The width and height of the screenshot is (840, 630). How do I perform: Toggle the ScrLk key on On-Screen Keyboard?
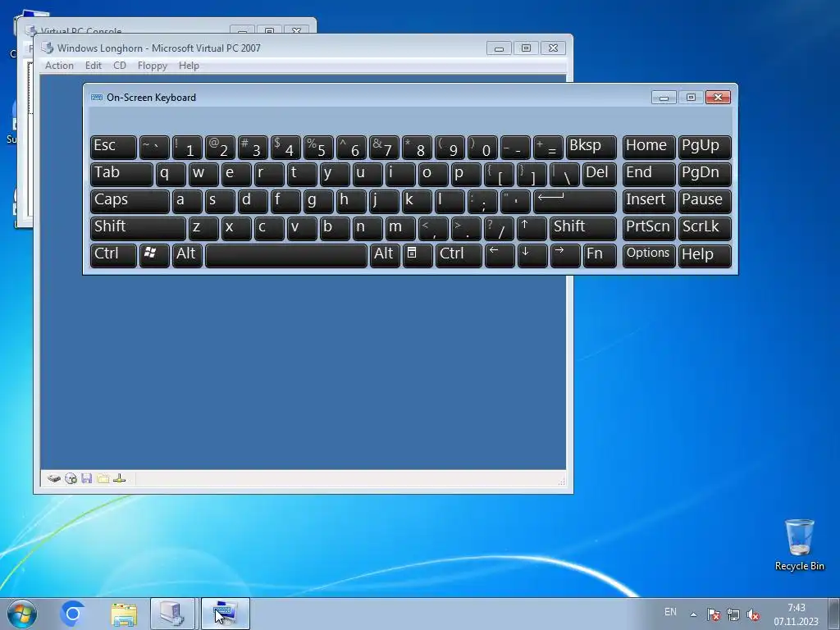705,228
